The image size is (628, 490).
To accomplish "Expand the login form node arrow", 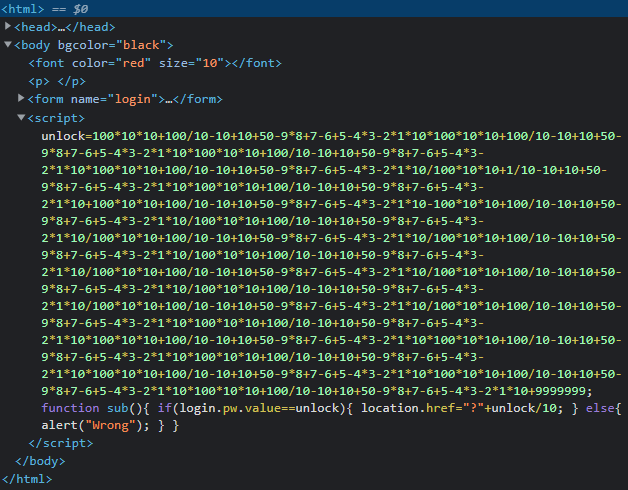I will point(21,98).
